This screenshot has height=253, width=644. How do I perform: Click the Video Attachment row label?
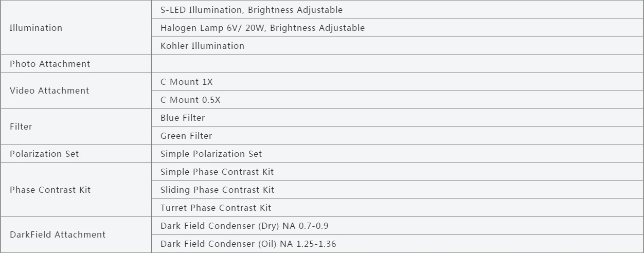point(49,91)
